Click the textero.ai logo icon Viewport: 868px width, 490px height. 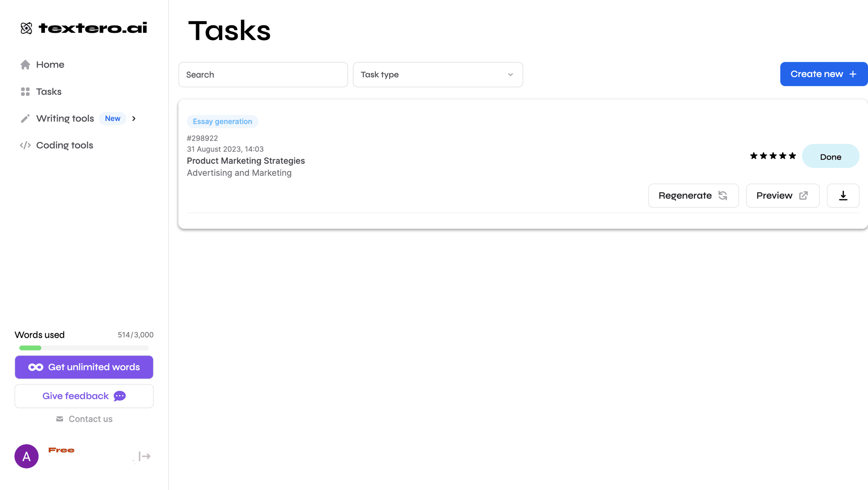click(26, 27)
